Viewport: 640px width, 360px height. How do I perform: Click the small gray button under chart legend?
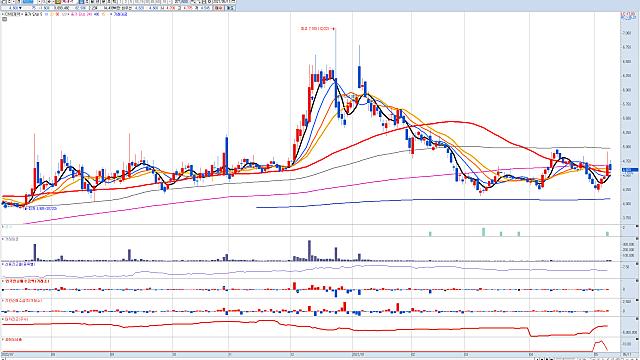pos(4,19)
